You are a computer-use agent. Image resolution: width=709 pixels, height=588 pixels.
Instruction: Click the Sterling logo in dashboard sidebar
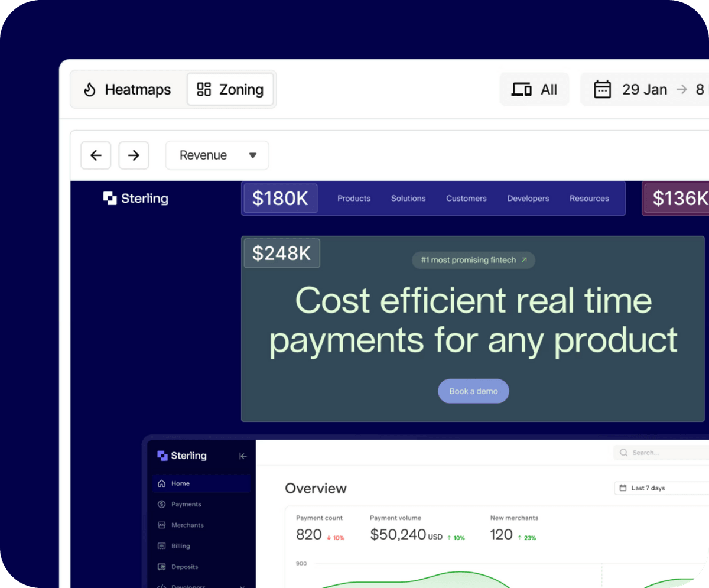182,456
